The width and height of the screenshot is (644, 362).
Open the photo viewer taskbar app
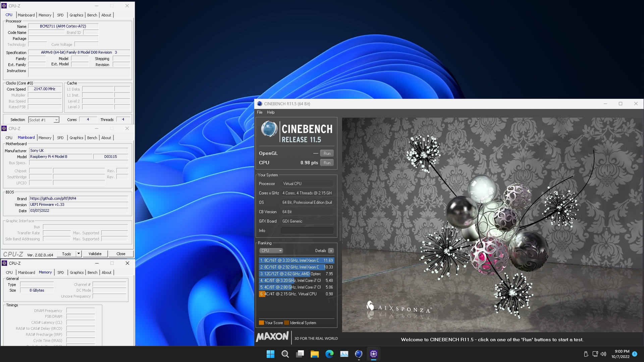tap(344, 354)
